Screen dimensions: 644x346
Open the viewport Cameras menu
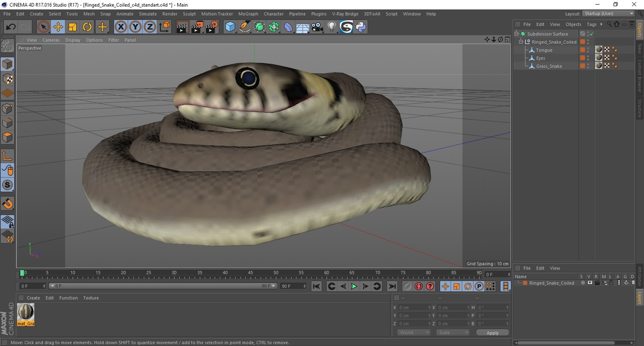[51, 40]
